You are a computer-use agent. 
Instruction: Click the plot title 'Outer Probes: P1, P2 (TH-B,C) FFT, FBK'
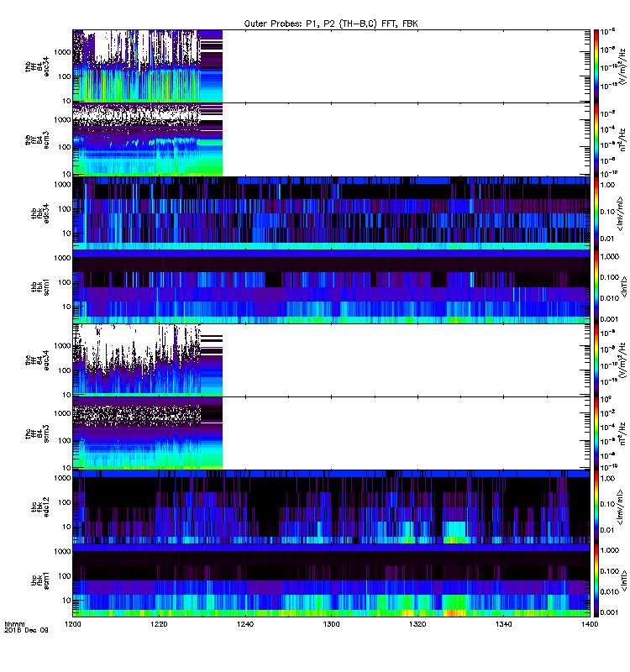(x=331, y=24)
